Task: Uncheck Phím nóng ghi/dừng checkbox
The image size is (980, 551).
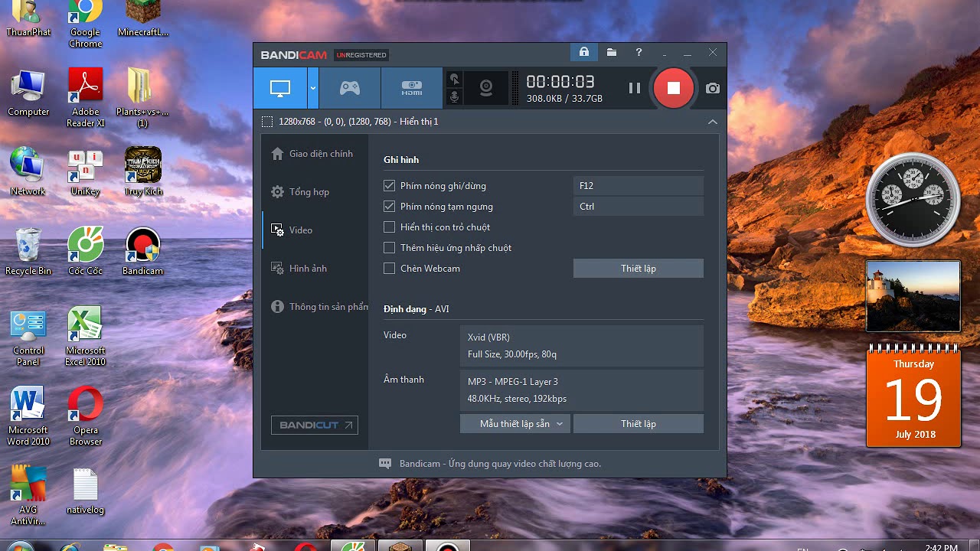Action: (390, 185)
